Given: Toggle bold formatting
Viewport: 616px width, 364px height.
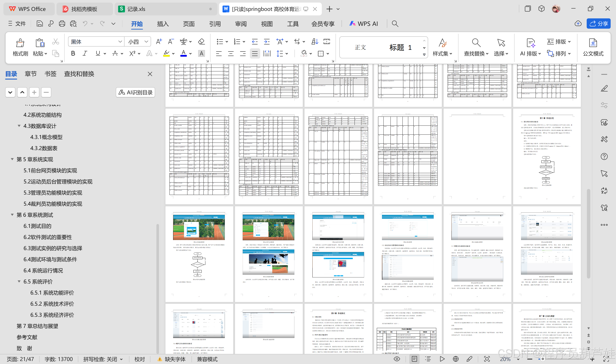Looking at the screenshot, I should coord(73,53).
